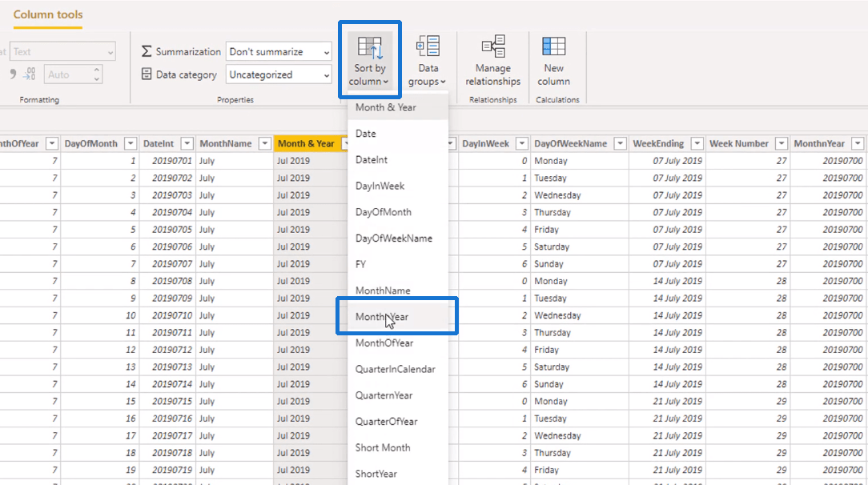The height and width of the screenshot is (485, 868).
Task: Select the Month & Year column header
Action: click(x=306, y=144)
